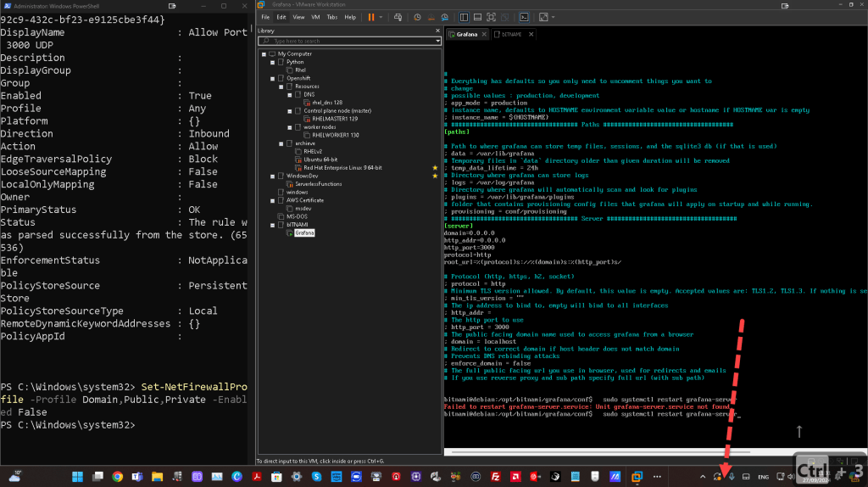Click the stretch guest display icon
Viewport: 868px width, 487px height.
click(543, 17)
